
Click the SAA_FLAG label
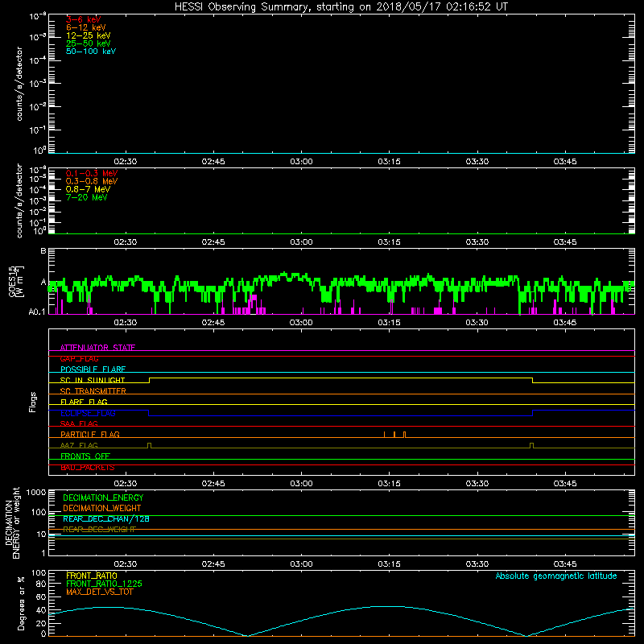point(79,423)
